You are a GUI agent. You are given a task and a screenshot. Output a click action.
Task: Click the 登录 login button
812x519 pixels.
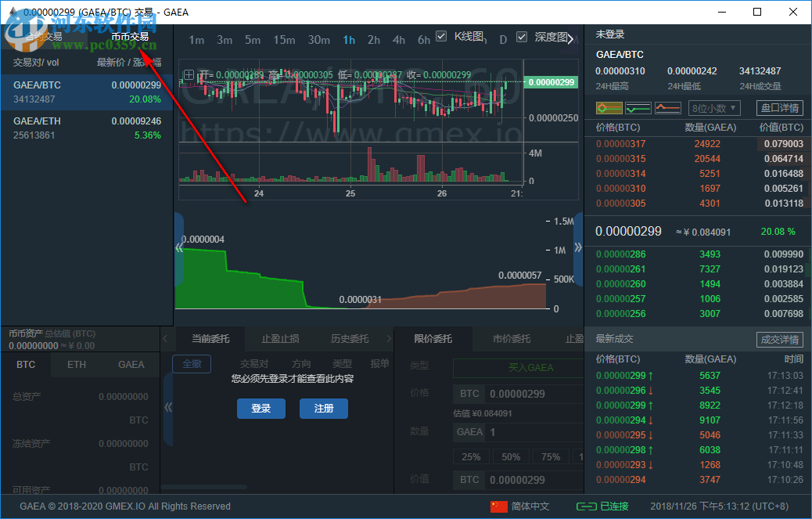[x=261, y=408]
